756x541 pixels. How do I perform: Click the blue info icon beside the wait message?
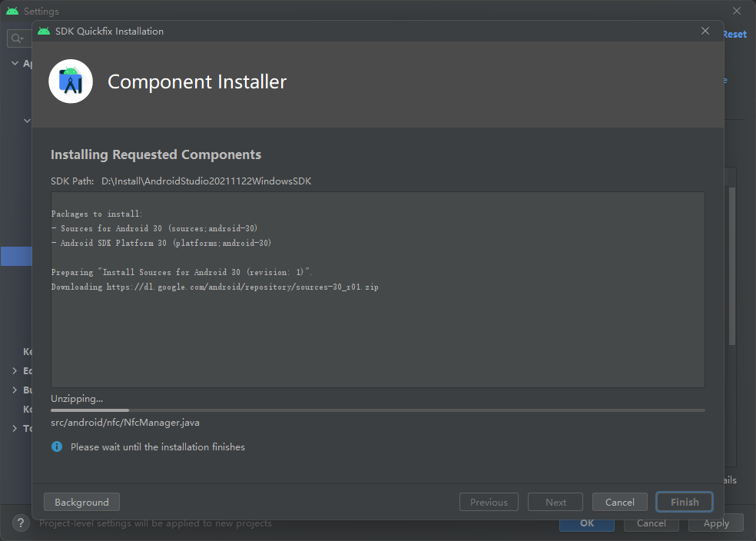click(57, 446)
